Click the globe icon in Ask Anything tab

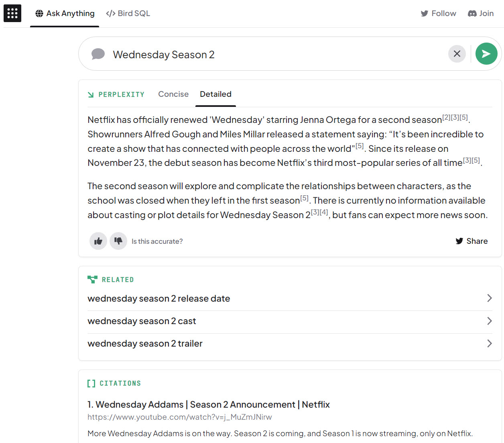click(x=39, y=14)
